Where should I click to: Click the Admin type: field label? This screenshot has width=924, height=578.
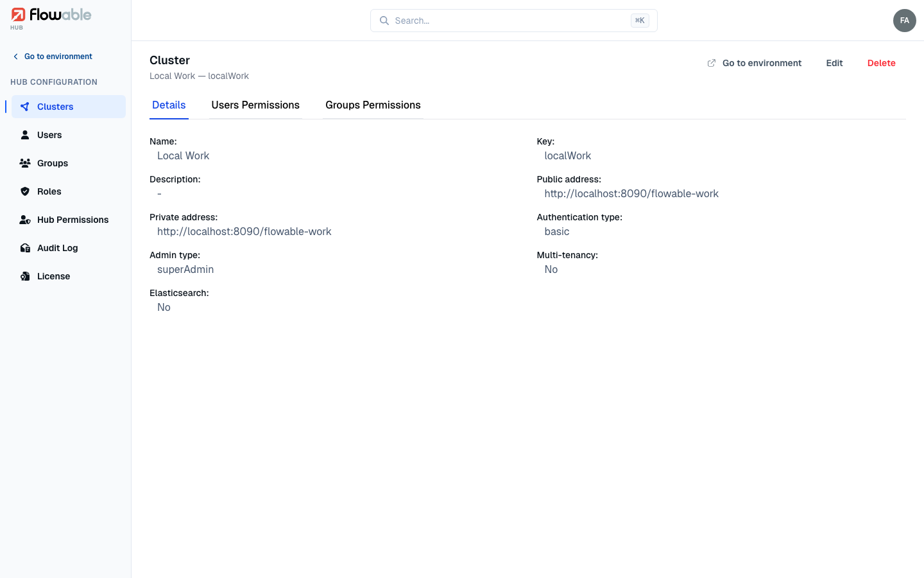click(175, 255)
